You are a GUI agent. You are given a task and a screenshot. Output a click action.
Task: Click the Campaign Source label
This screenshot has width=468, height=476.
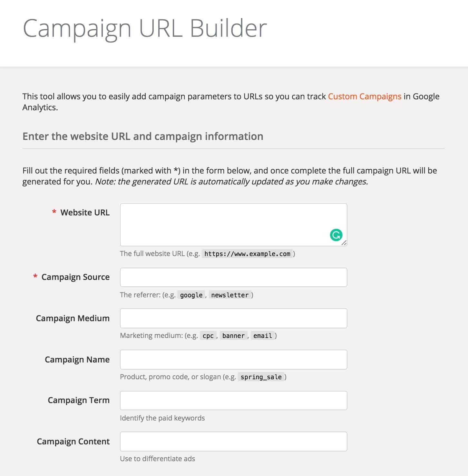(x=75, y=277)
